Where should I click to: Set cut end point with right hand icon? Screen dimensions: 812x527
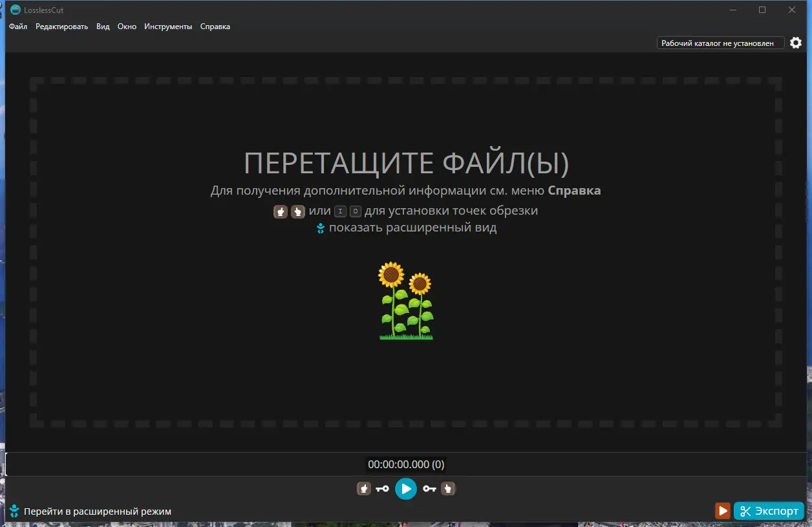(448, 488)
